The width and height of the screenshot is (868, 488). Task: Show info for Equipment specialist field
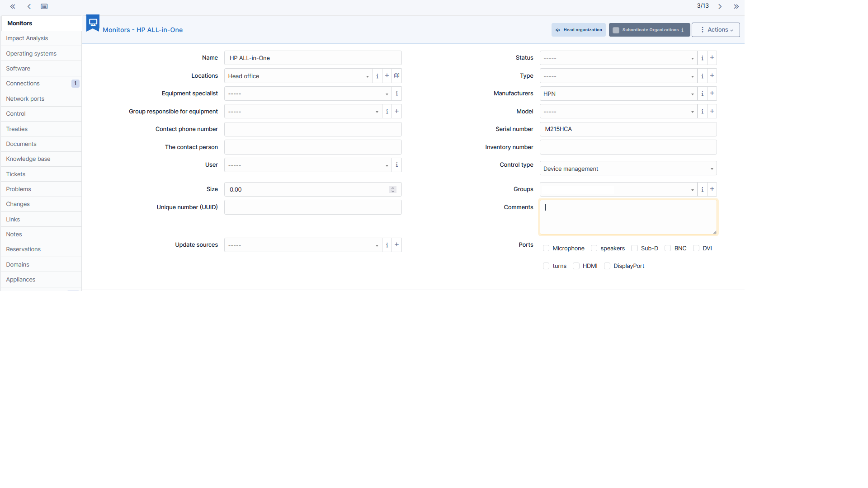(396, 94)
